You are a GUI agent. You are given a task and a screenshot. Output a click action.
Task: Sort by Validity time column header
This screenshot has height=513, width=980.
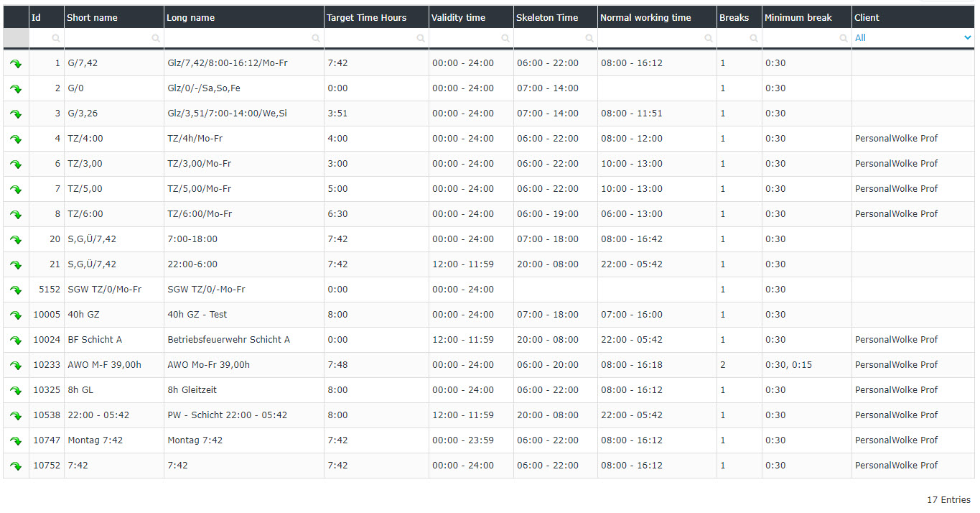click(x=471, y=17)
